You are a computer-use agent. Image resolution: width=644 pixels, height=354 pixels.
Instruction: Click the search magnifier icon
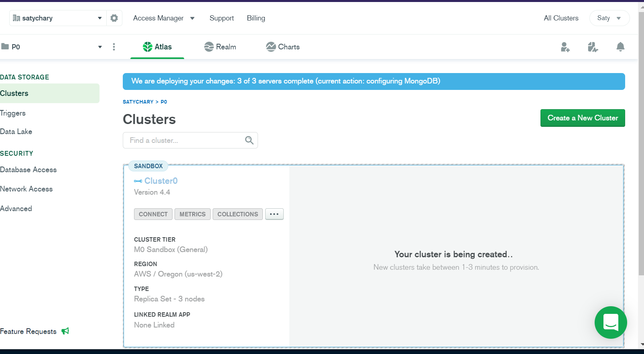249,140
